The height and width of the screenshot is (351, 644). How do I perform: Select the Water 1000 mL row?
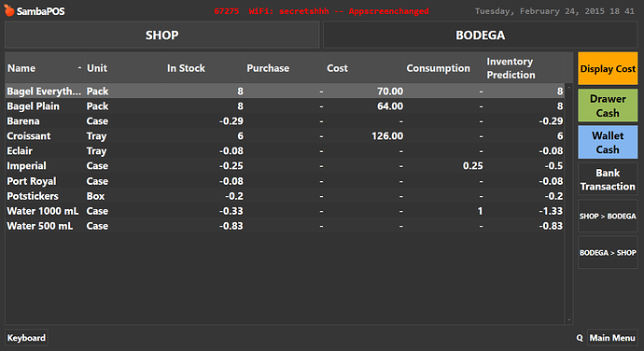click(x=285, y=211)
